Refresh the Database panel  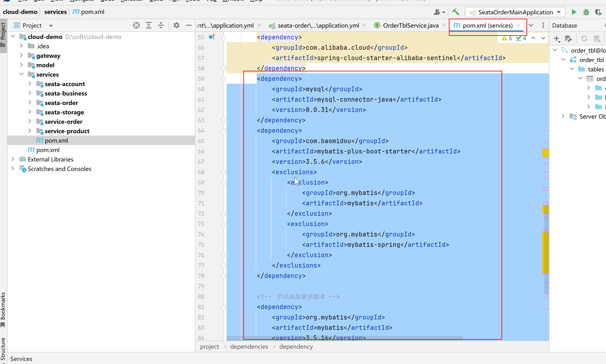point(584,39)
